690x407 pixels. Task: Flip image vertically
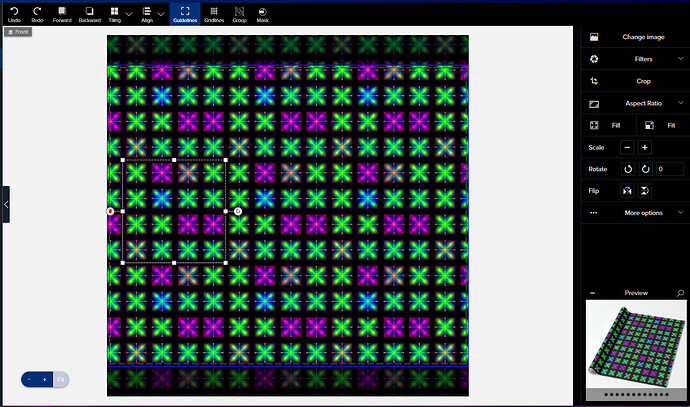[645, 191]
